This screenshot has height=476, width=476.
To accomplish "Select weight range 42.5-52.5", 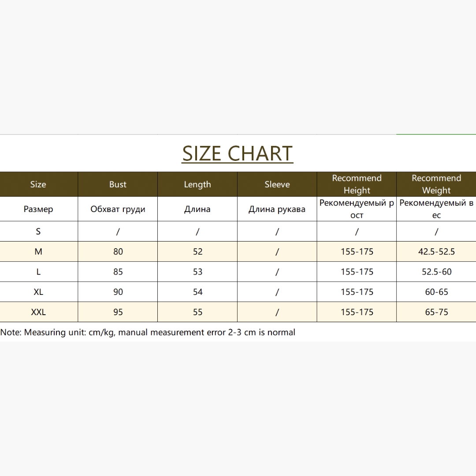I will [436, 252].
